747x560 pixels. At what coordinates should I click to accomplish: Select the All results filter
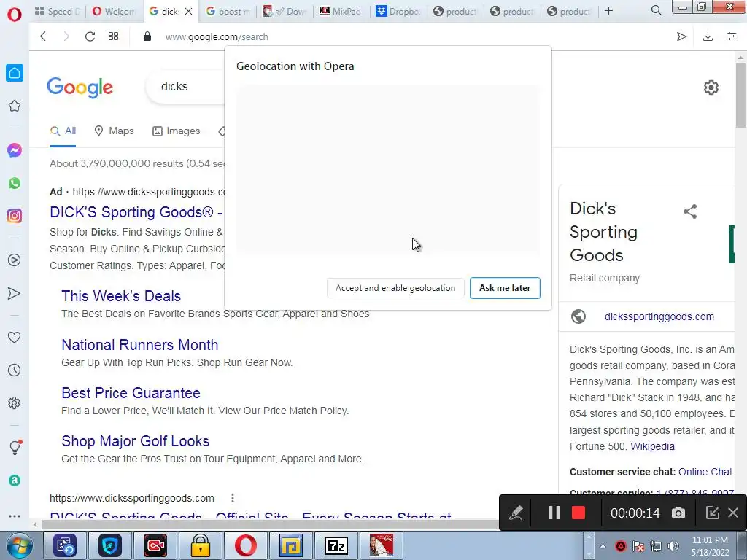(x=63, y=131)
